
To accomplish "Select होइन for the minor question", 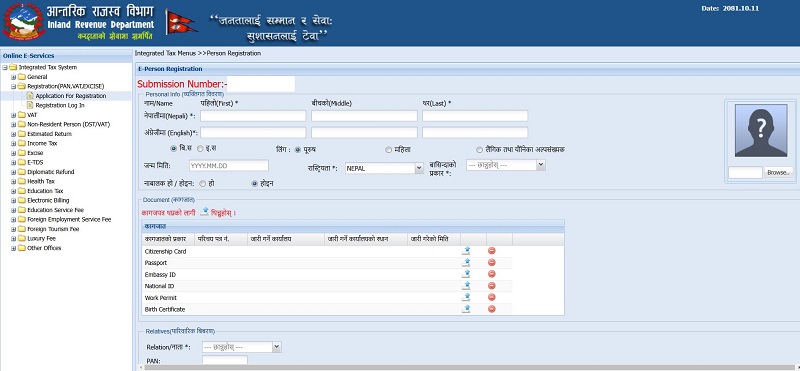I will pos(255,183).
